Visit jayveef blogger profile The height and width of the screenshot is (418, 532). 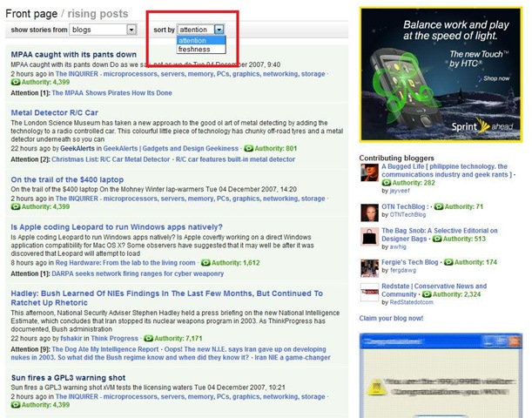(400, 191)
